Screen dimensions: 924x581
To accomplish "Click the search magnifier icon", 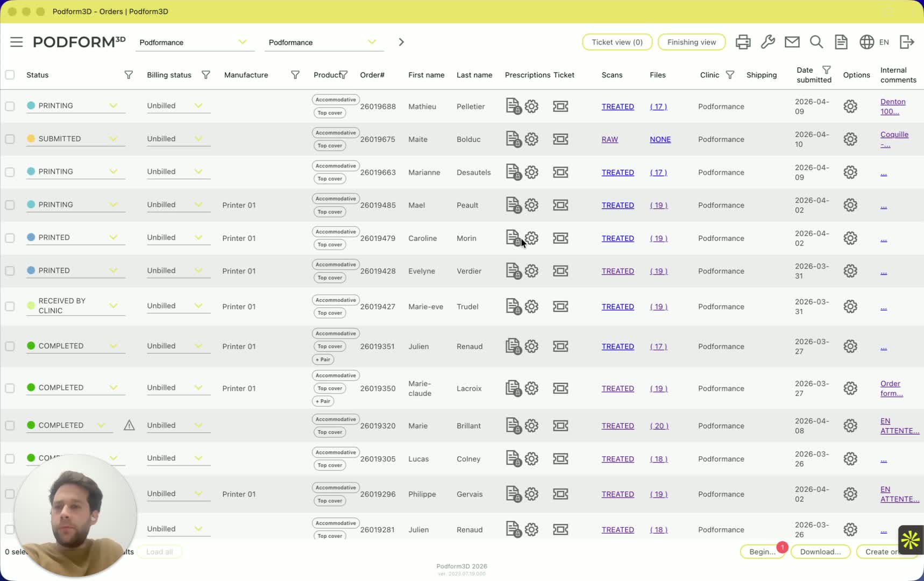I will tap(816, 42).
